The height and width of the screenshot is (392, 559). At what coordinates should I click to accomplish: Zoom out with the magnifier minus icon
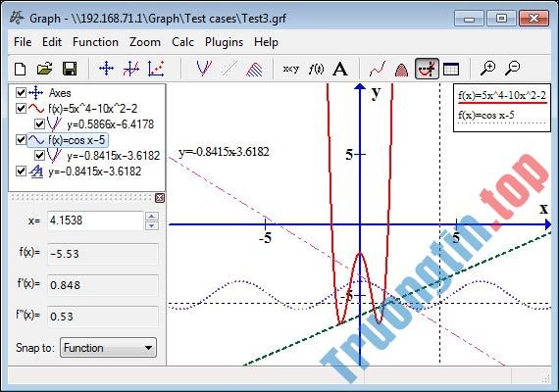point(513,68)
